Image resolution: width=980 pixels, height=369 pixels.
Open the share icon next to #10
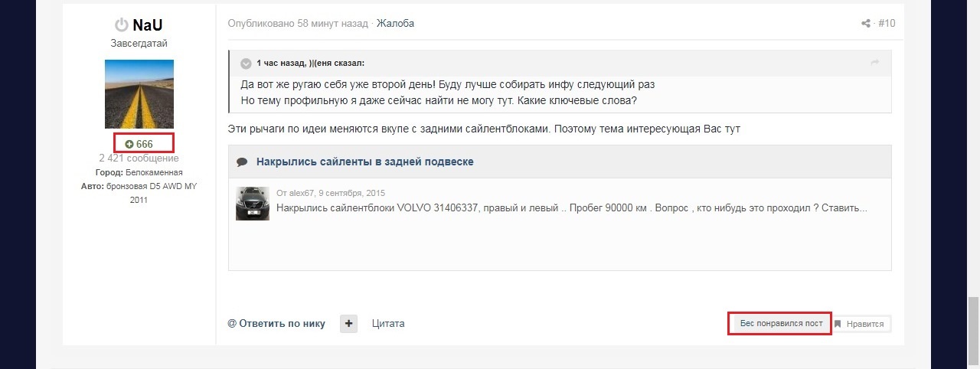point(866,24)
